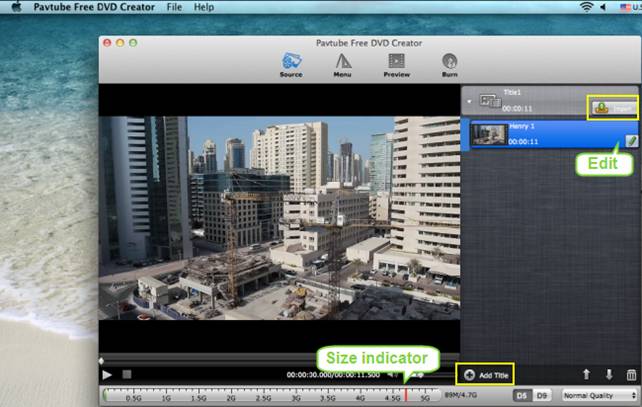642x407 pixels.
Task: Move the selected item up with arrow
Action: (x=586, y=374)
